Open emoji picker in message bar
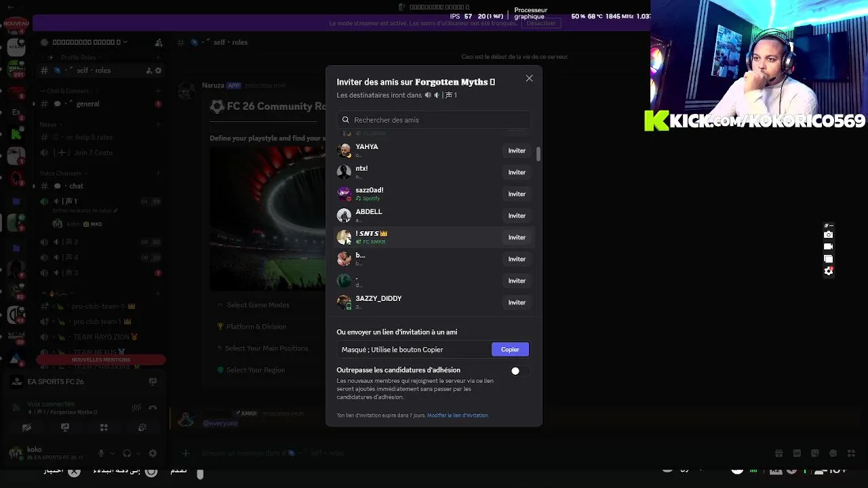 [833, 453]
